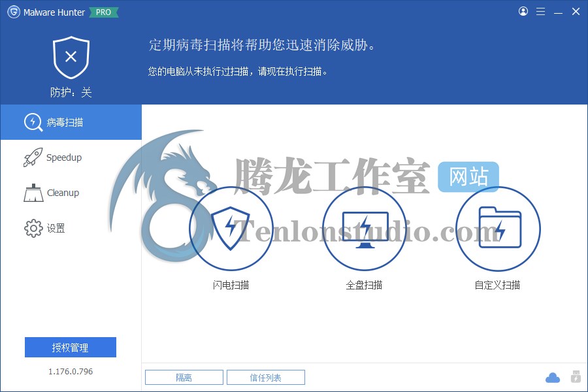Click the 全盘扫描 label
Viewport: 588px width, 392px height.
click(x=364, y=285)
